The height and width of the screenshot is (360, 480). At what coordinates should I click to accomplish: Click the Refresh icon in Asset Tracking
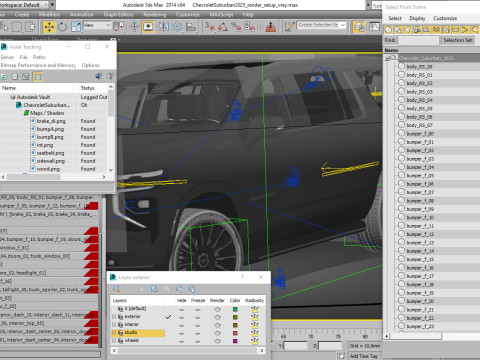point(4,77)
